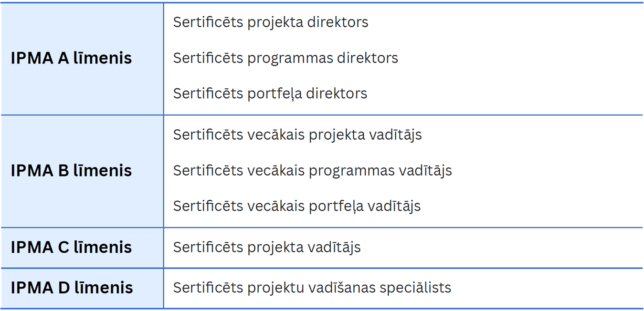Viewport: 644px width, 311px height.
Task: Click "Sertificēts portfeļa direktors" entry
Action: click(x=270, y=93)
